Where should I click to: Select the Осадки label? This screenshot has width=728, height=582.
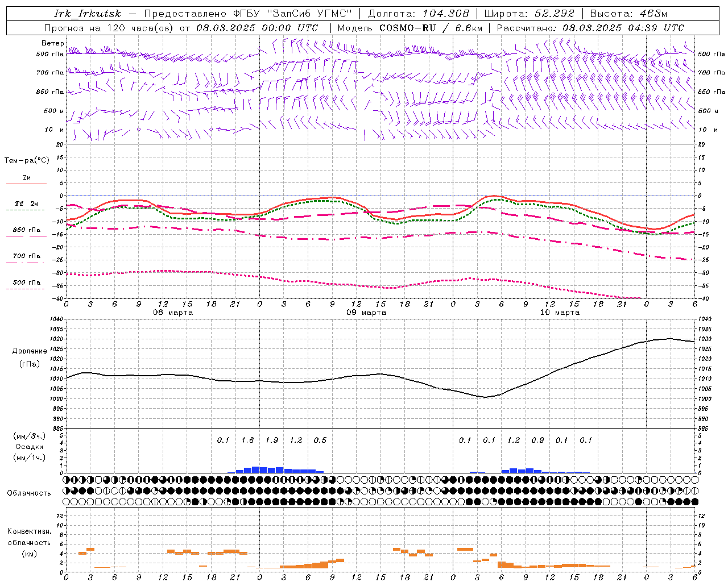pos(30,447)
